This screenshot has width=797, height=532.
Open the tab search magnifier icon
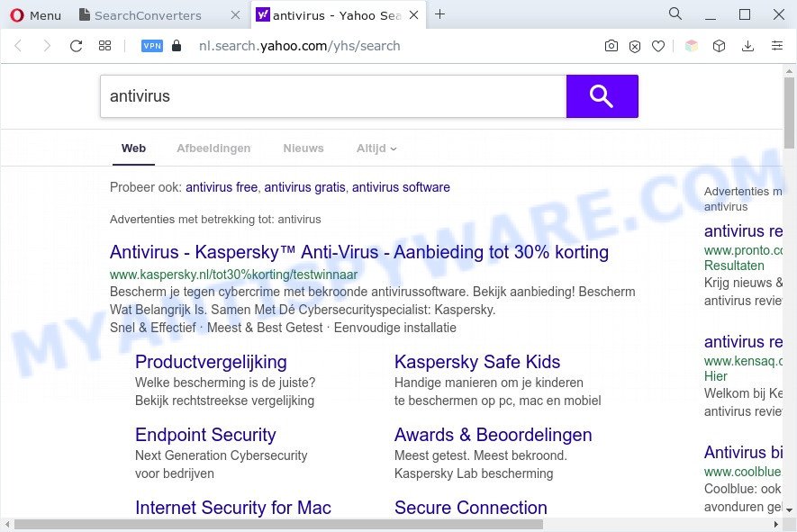pyautogui.click(x=675, y=14)
